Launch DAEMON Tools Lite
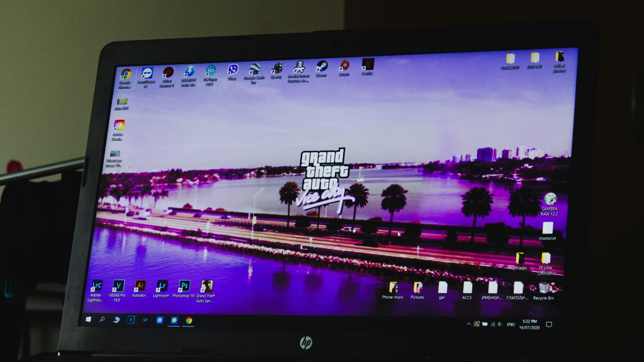 (x=190, y=70)
